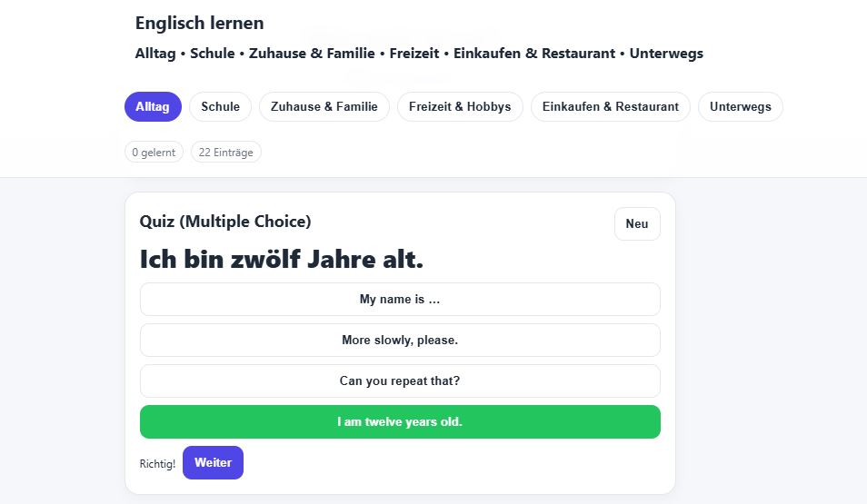Screen dimensions: 867x504
Task: Choose the answer "My name is …"
Action: pyautogui.click(x=400, y=300)
